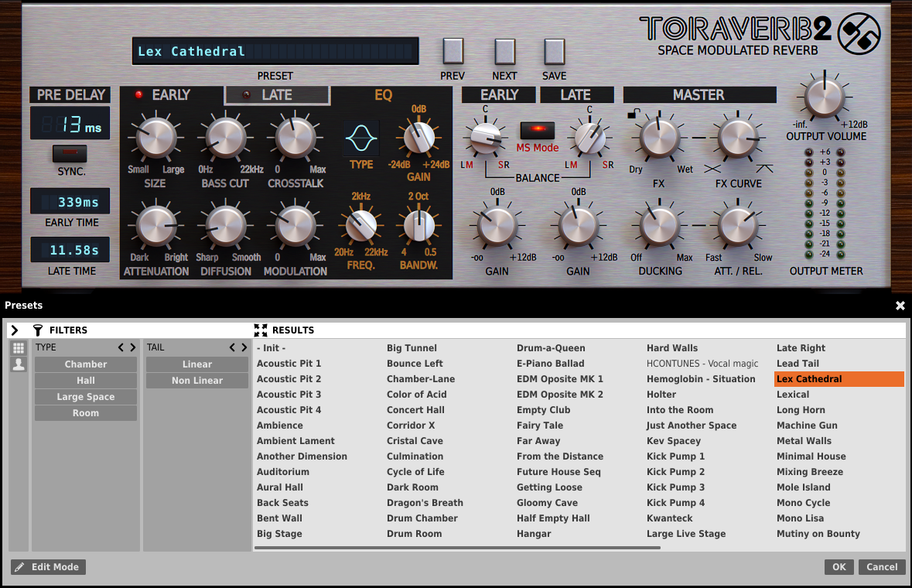Screen dimensions: 912x588
Task: Enable the Non Linear tail filter
Action: point(197,381)
